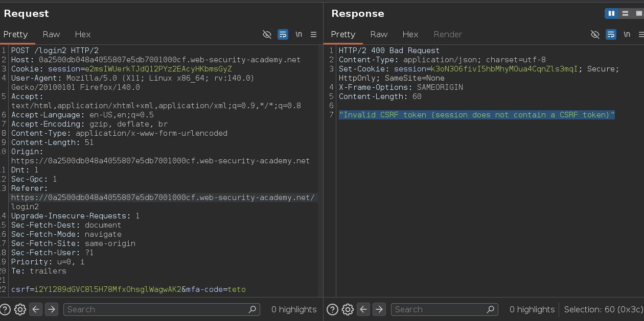Click the Host header line
Screen dimensions: 644x321
pos(156,60)
